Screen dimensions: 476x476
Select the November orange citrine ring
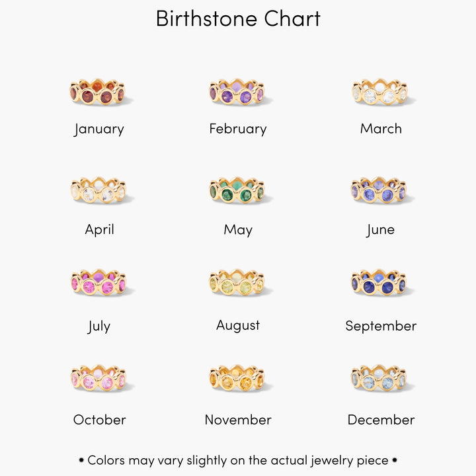[237, 377]
